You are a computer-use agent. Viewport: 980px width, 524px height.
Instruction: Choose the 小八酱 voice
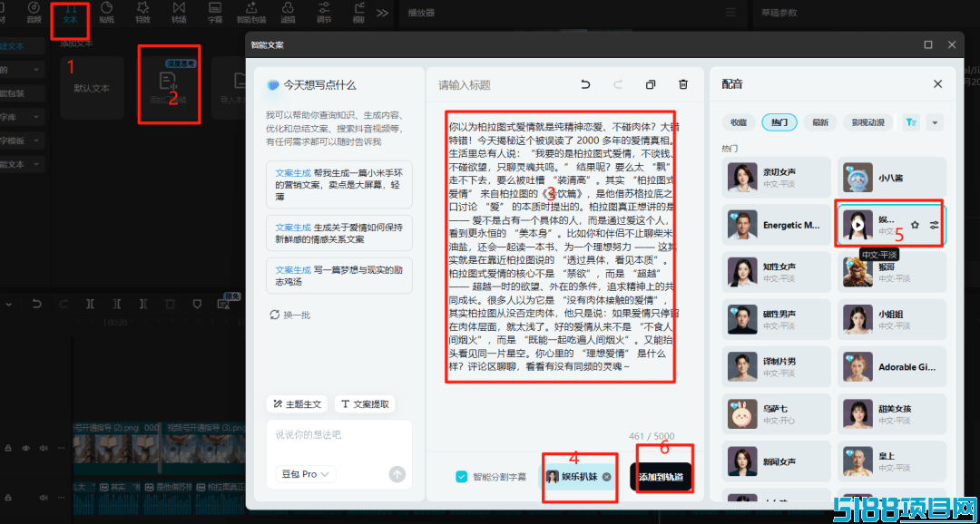(x=892, y=178)
